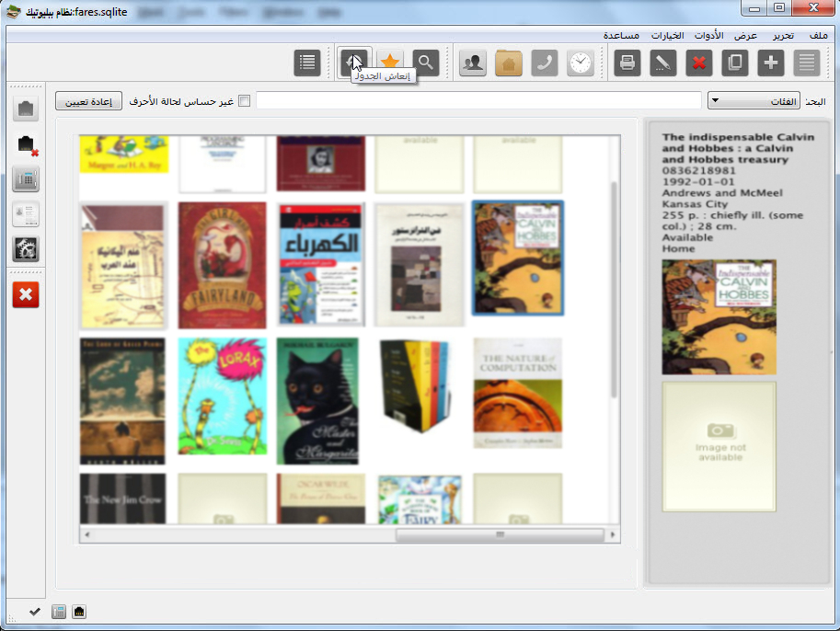Screen dimensions: 840x631
Task: Click the large Calvin and Hobbes cover in details panel
Action: tap(719, 317)
